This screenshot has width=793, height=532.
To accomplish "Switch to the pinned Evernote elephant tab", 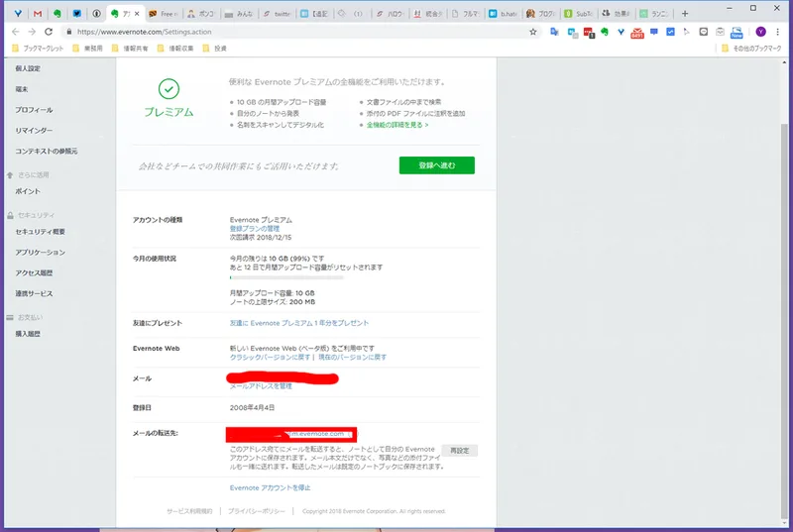I will tap(57, 14).
